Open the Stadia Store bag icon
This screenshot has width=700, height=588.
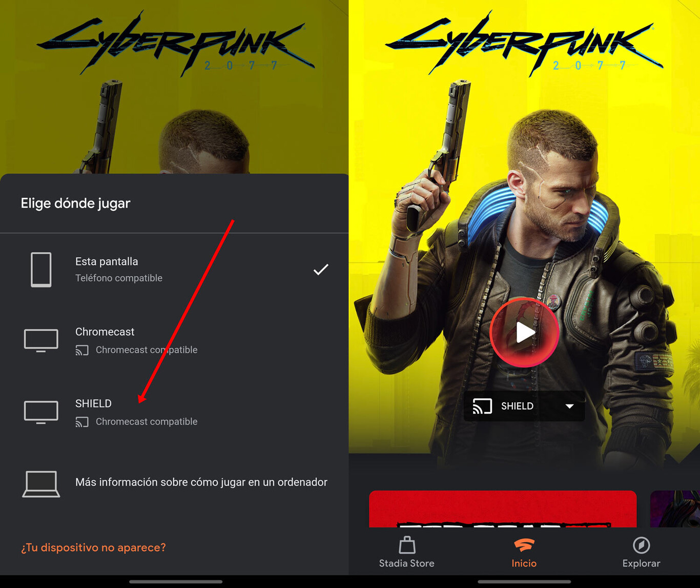pyautogui.click(x=407, y=545)
